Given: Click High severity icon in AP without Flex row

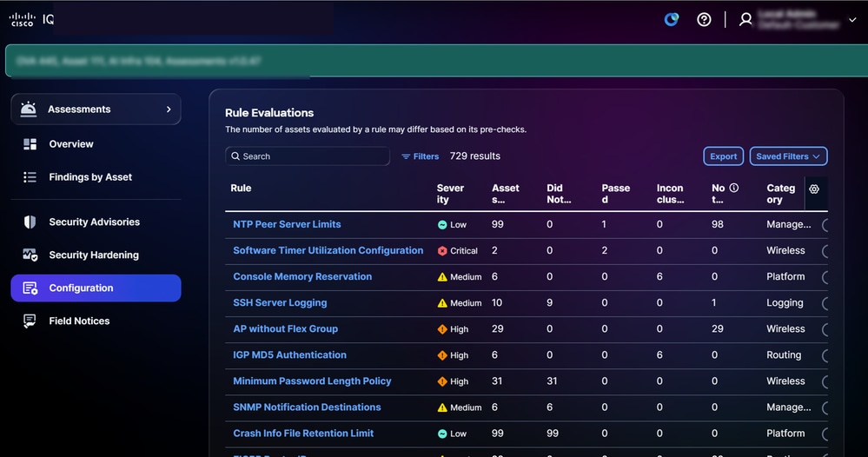Looking at the screenshot, I should [x=442, y=329].
